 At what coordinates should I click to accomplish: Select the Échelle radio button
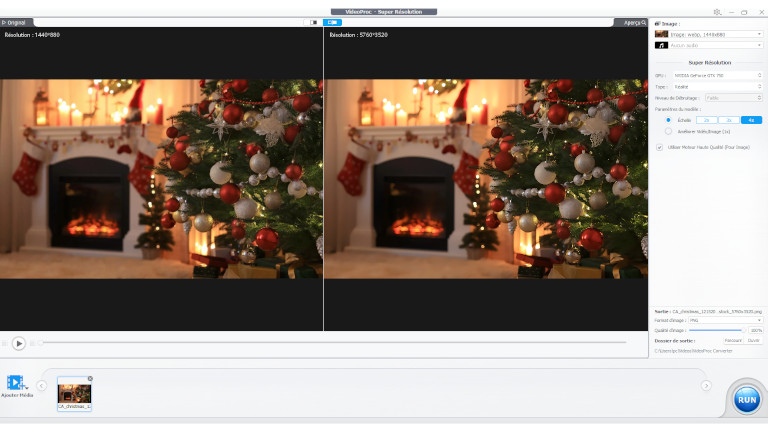(668, 119)
